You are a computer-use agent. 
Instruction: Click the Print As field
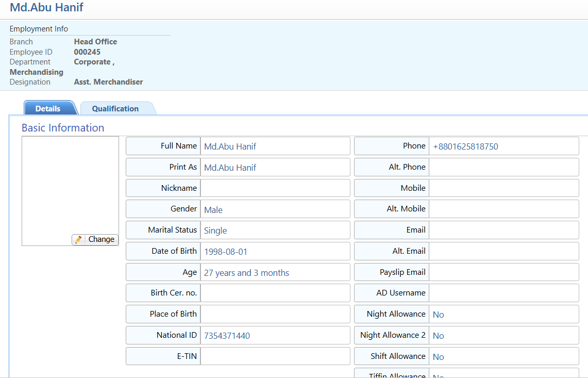click(x=275, y=168)
